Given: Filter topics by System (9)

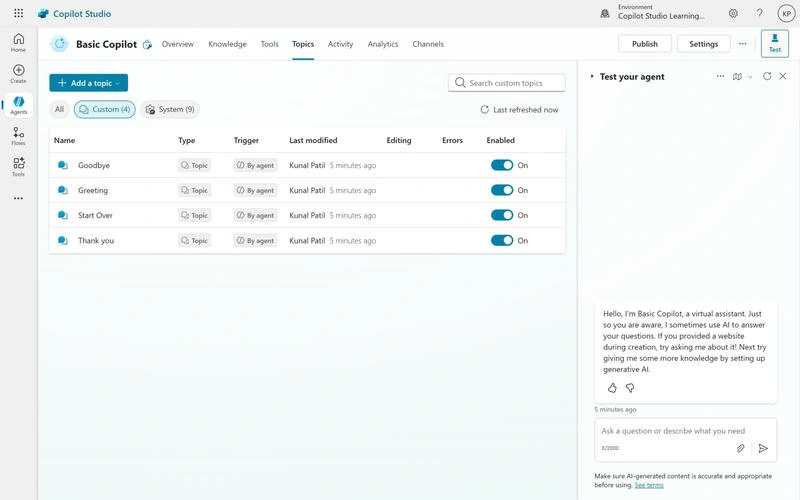Looking at the screenshot, I should point(170,109).
